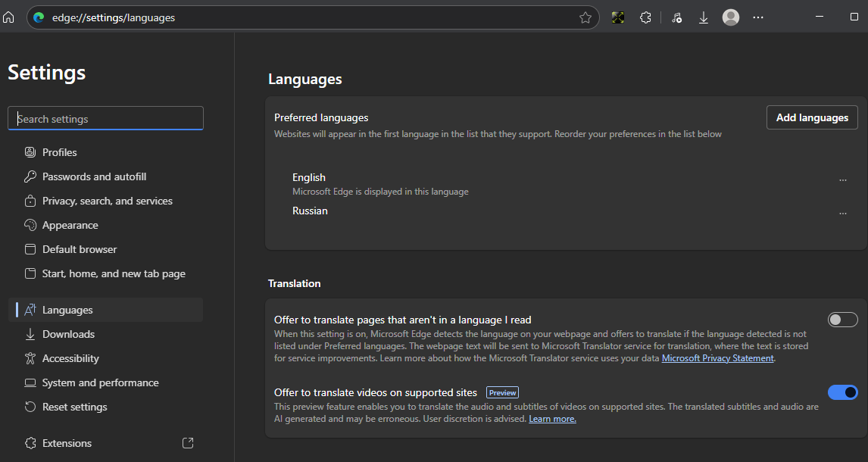Go to Profiles settings

[106, 152]
